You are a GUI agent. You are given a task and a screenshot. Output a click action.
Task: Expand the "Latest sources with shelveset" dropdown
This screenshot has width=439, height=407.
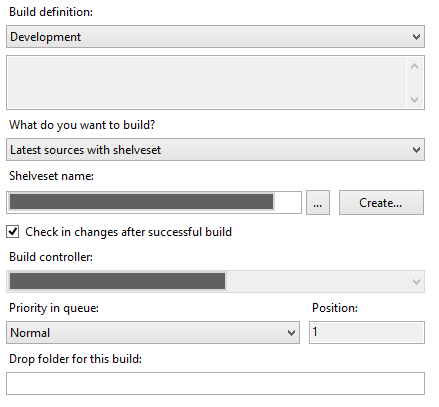[215, 150]
